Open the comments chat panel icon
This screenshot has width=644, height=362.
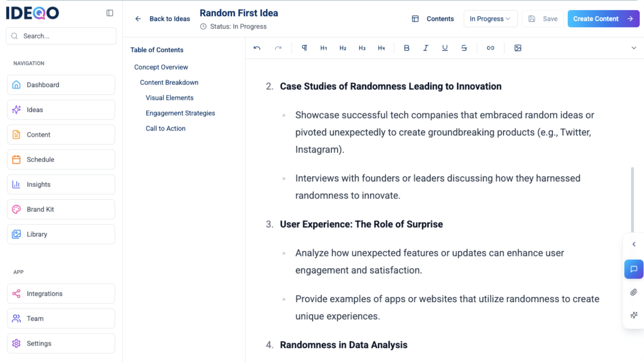tap(634, 269)
